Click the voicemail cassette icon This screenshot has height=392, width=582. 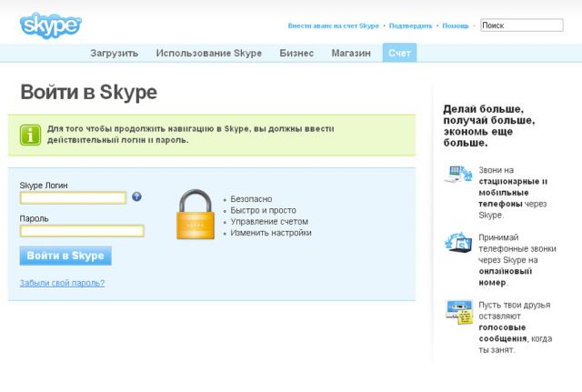click(x=459, y=312)
